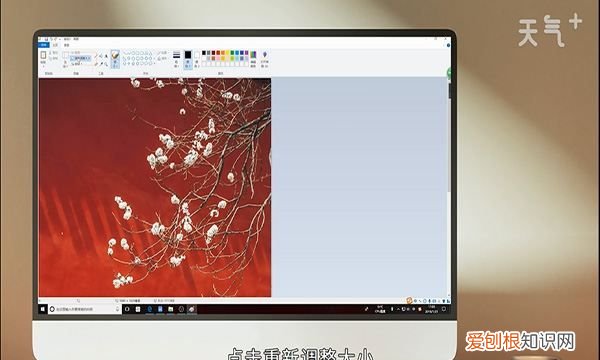
Task: Select the Color 2 background box
Action: pyautogui.click(x=197, y=59)
